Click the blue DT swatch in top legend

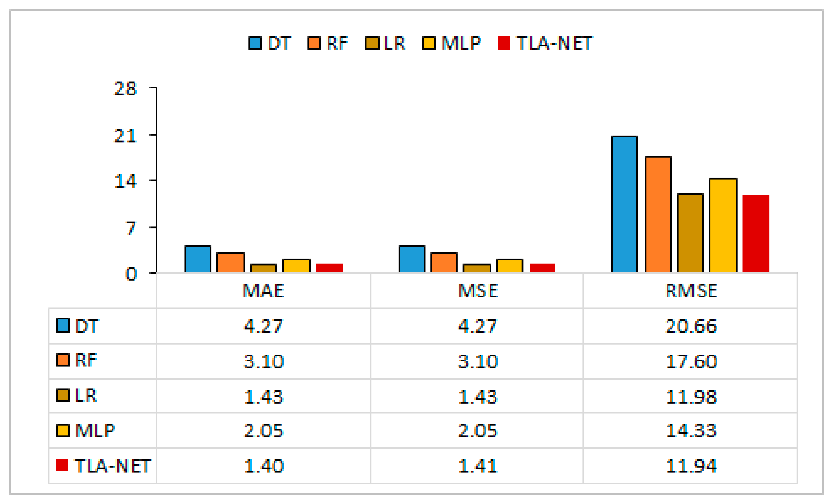point(255,43)
